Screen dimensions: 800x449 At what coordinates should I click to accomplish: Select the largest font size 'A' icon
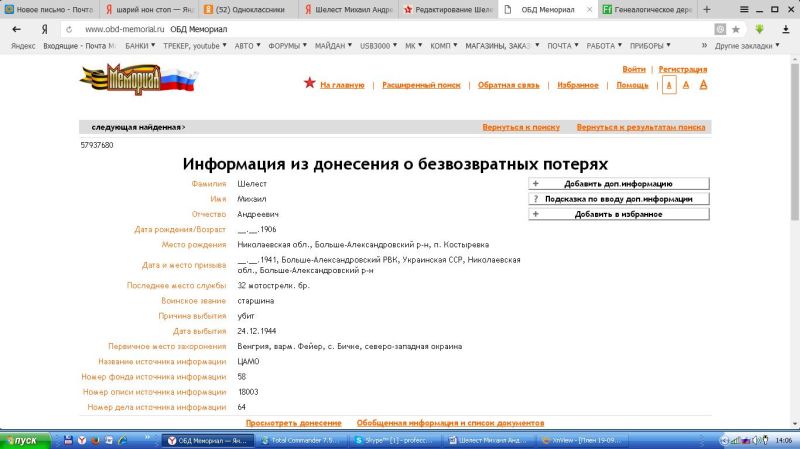tap(703, 85)
